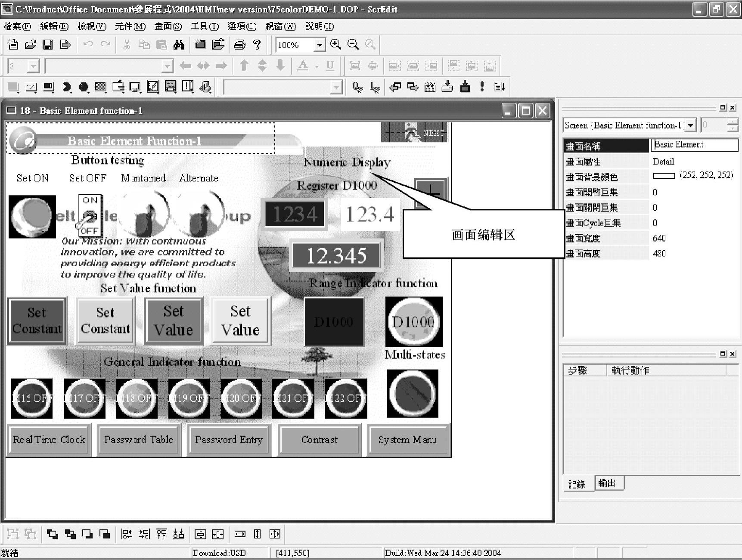Click the New screen icon
This screenshot has width=742, height=560.
[x=200, y=44]
